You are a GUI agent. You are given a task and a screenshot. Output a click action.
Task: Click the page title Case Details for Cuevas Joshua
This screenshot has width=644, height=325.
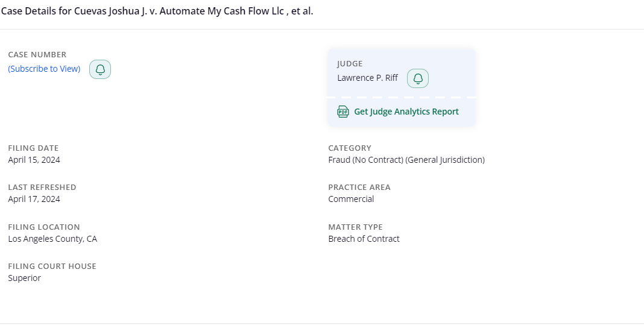[157, 11]
